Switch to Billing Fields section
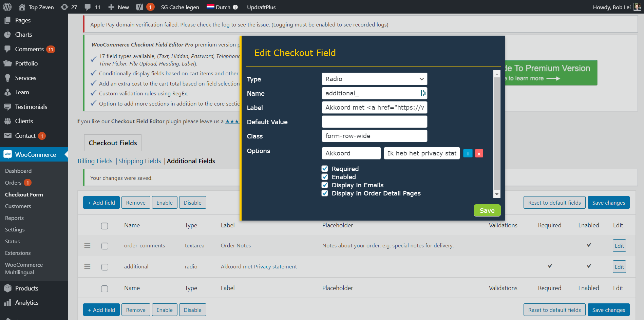644x320 pixels. [x=95, y=161]
